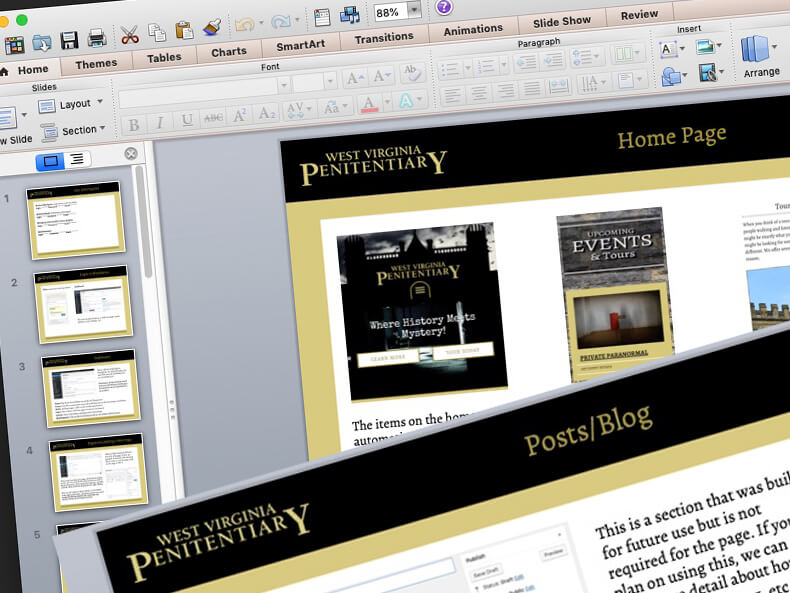Open the purple Help question mark
This screenshot has width=790, height=593.
click(444, 7)
